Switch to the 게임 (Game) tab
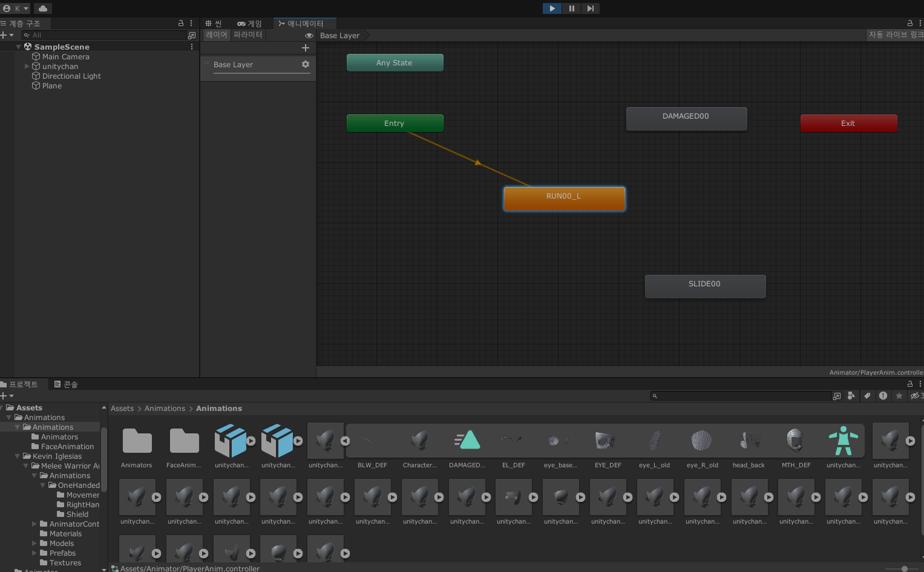 point(249,24)
